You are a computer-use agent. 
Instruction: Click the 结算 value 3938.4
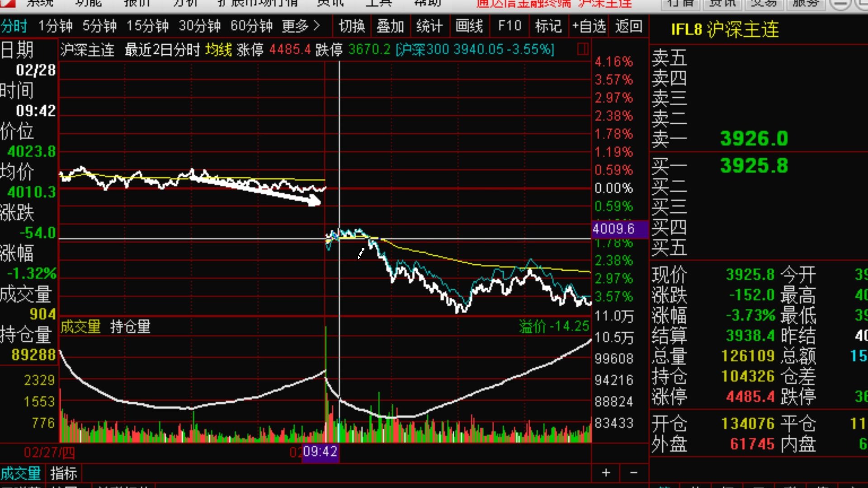point(750,335)
